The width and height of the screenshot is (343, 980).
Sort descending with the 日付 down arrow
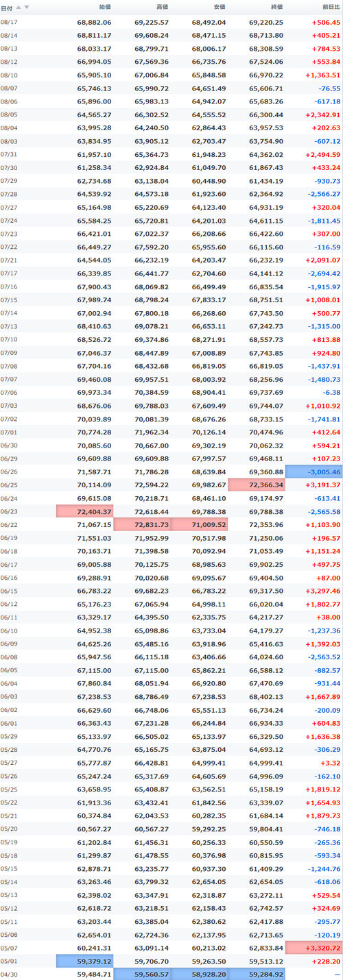(x=27, y=7)
